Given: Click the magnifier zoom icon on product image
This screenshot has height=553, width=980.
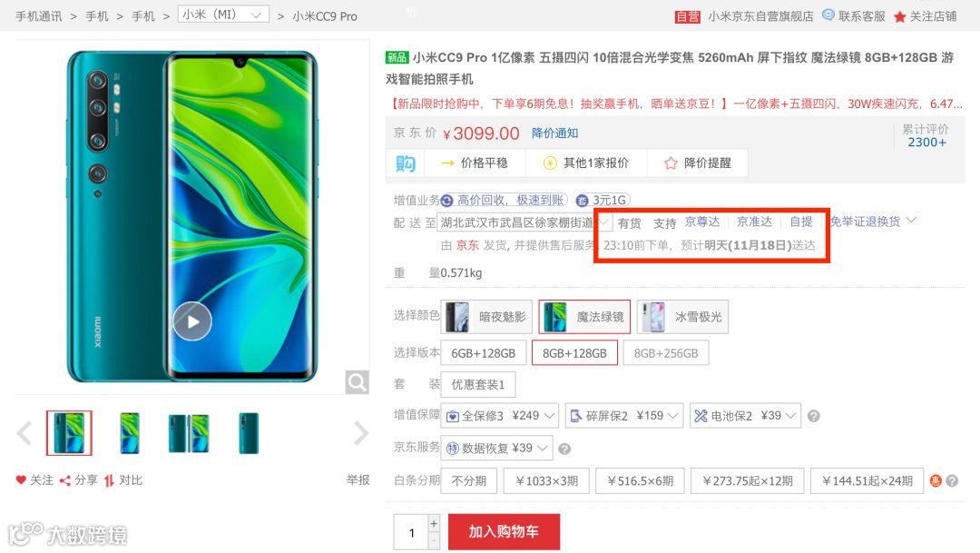Looking at the screenshot, I should pyautogui.click(x=357, y=382).
